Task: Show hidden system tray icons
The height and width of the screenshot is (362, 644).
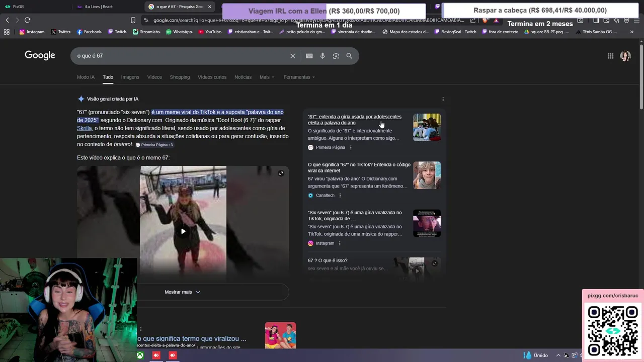Action: (558, 355)
